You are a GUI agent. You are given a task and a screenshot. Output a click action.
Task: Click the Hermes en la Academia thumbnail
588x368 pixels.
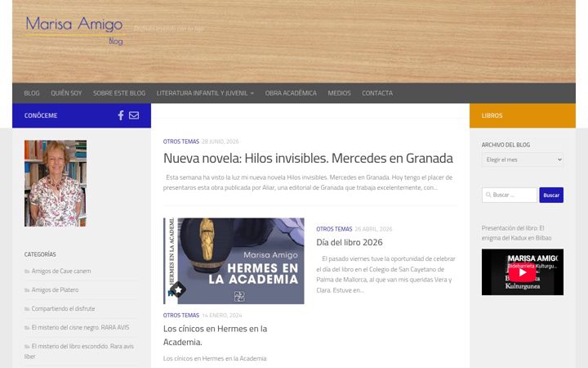pos(234,261)
